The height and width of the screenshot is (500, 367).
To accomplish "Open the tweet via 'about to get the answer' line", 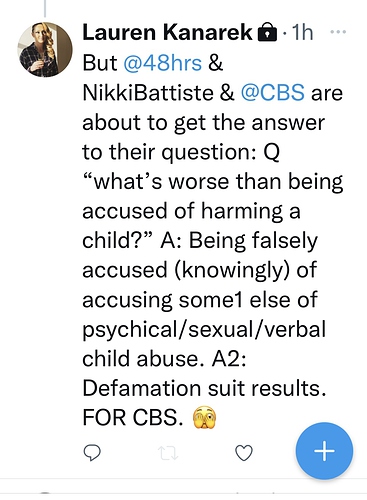I will pos(203,123).
